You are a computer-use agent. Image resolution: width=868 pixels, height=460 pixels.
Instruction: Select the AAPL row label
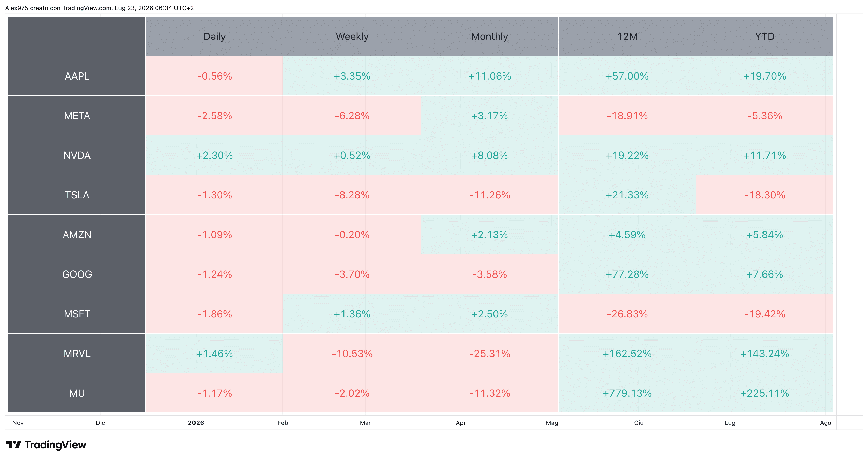[77, 76]
